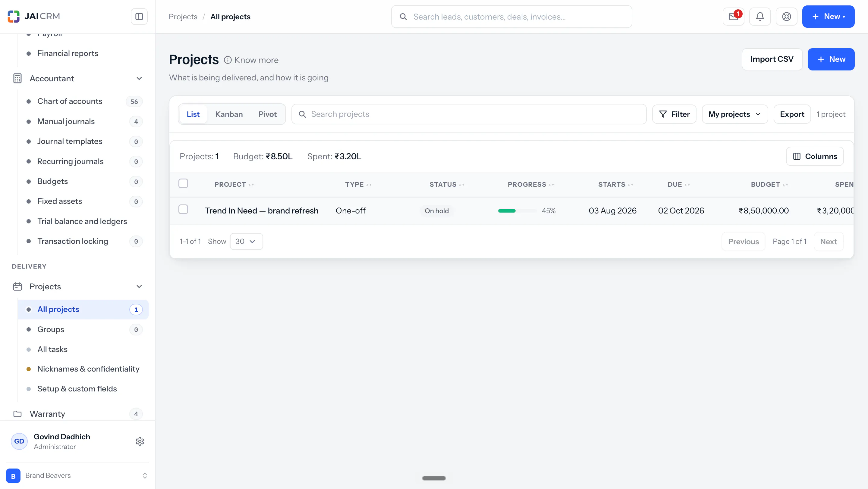
Task: Click the Filter funnel icon
Action: coord(663,114)
